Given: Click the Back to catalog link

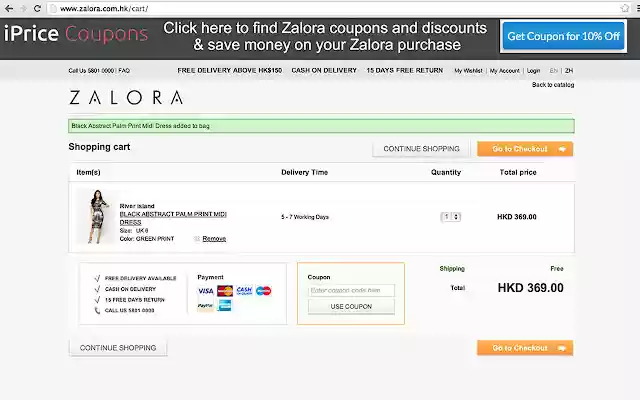Looking at the screenshot, I should point(553,84).
